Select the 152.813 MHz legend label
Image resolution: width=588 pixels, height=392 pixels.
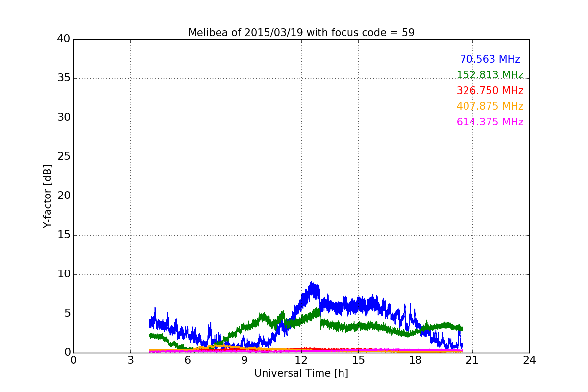490,75
